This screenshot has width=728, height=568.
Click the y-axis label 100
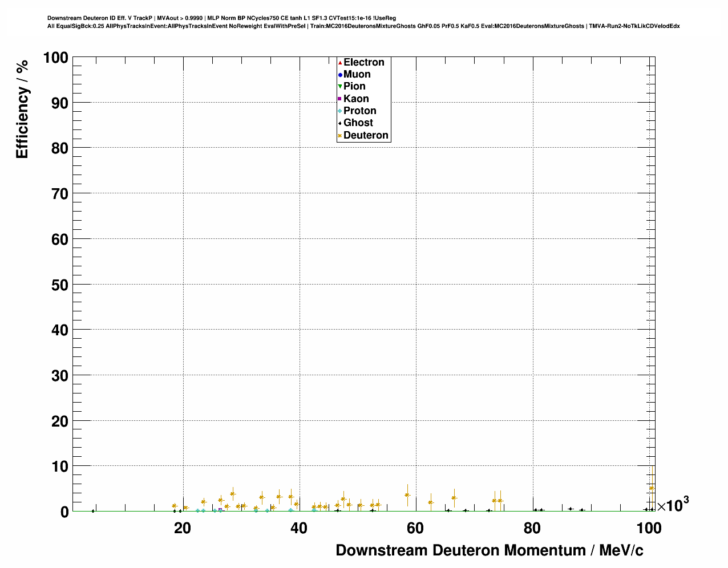pos(55,58)
